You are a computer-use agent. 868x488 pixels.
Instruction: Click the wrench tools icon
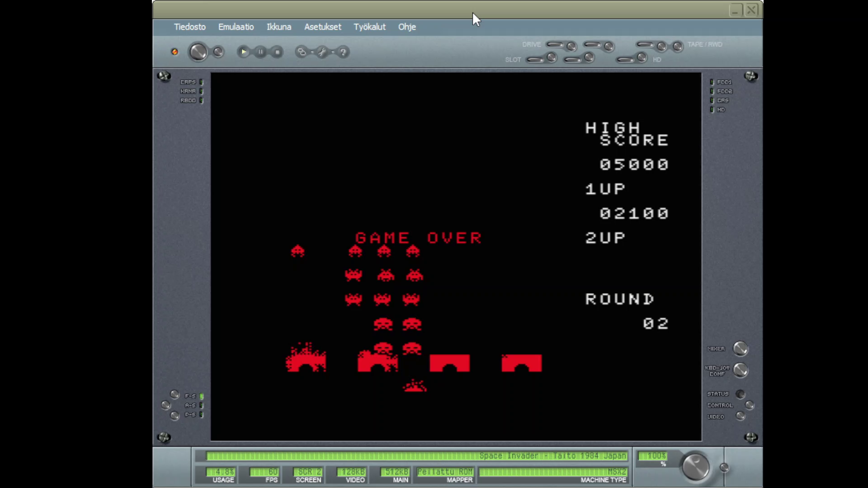click(322, 52)
